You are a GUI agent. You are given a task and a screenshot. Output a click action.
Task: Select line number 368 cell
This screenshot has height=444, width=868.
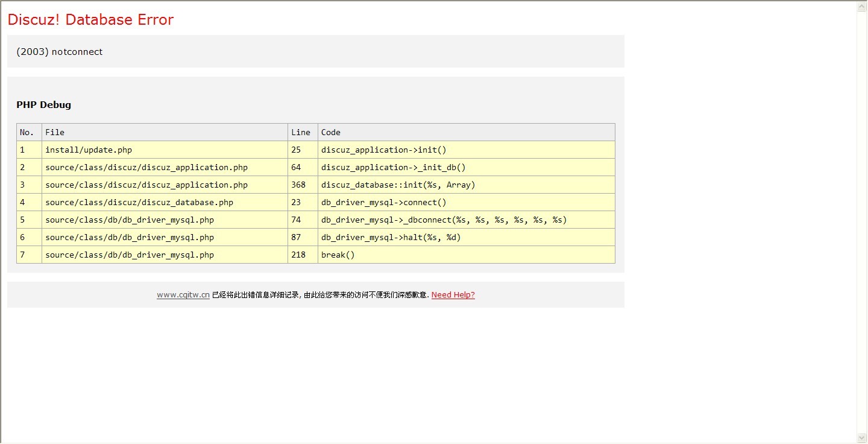[x=303, y=185]
